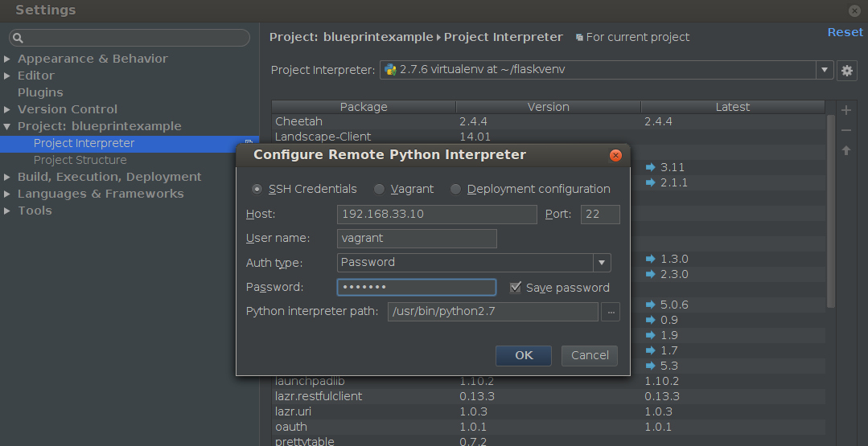Click the search magnifier icon in settings
Image resolution: width=868 pixels, height=446 pixels.
(18, 38)
